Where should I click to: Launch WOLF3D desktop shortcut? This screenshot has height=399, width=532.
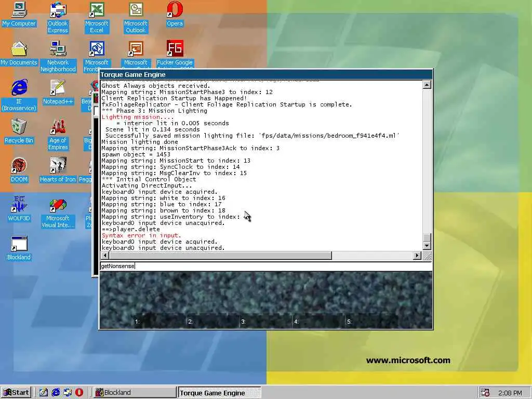19,209
